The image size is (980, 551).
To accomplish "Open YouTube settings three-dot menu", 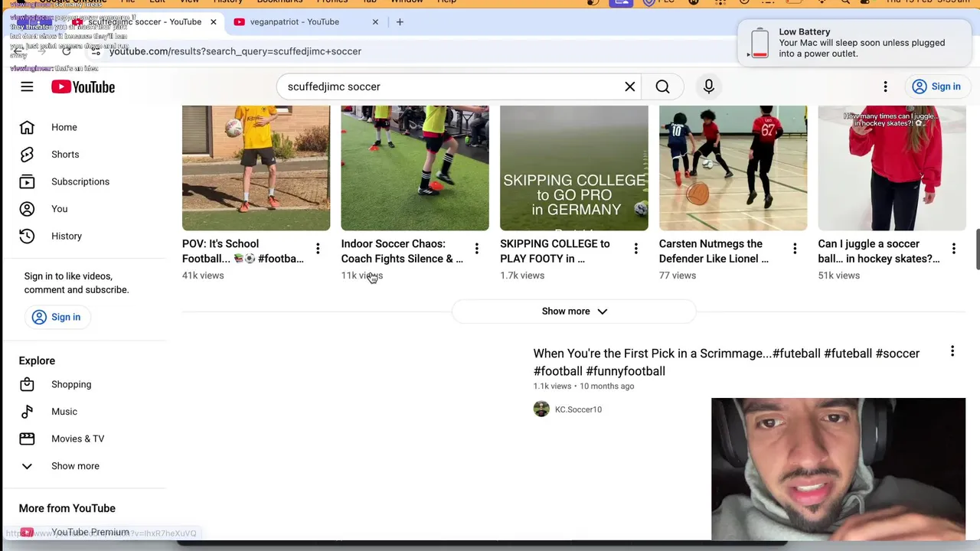I will (x=885, y=86).
